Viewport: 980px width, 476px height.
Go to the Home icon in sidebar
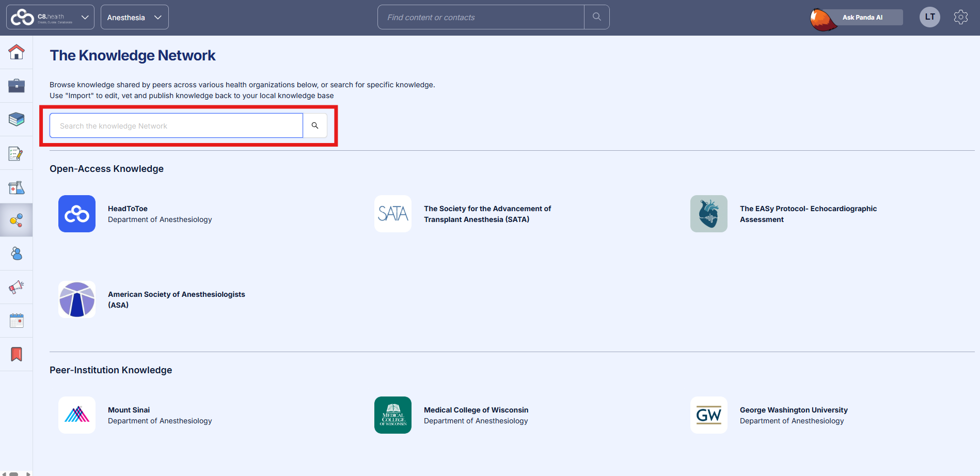tap(17, 52)
